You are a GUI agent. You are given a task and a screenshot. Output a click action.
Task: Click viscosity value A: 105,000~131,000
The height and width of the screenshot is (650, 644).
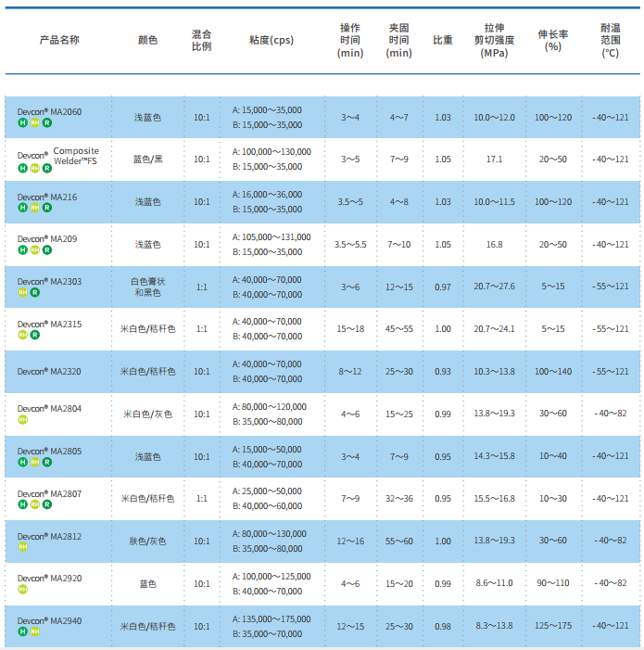point(271,237)
